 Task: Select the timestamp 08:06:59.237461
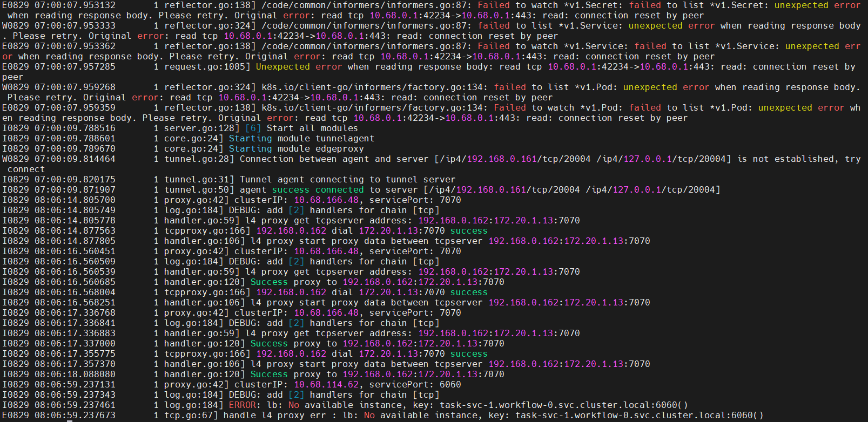[75, 405]
